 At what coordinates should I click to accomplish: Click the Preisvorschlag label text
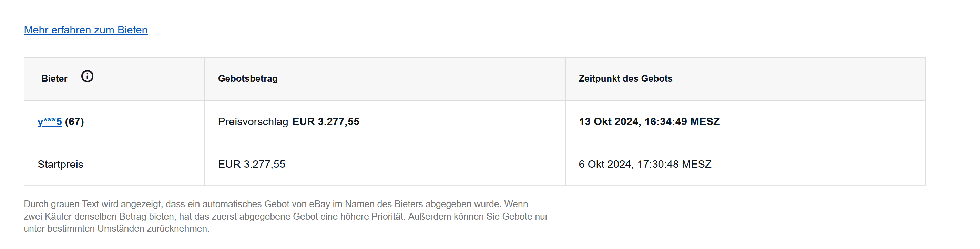[253, 122]
